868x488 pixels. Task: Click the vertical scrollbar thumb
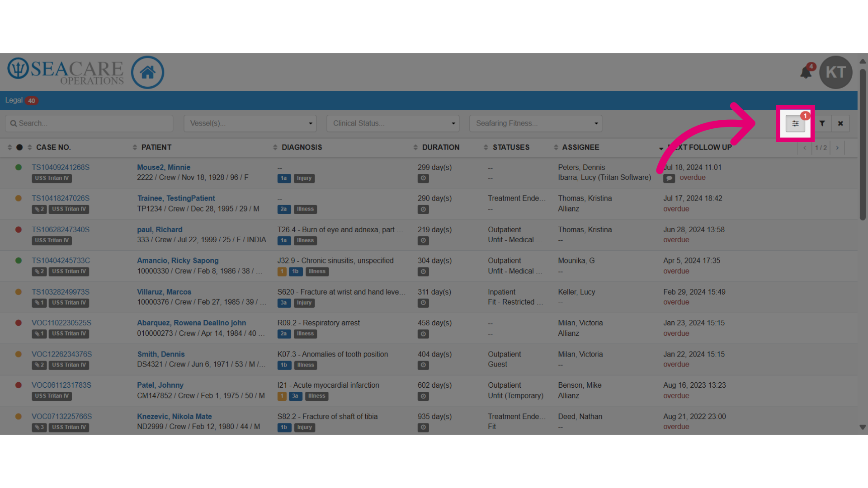coord(863,145)
